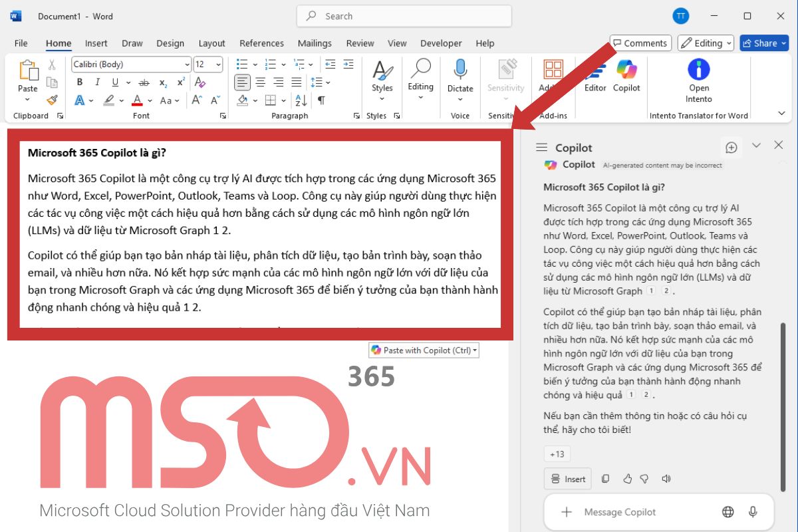
Task: Increase font size with Grow Font
Action: [x=197, y=100]
